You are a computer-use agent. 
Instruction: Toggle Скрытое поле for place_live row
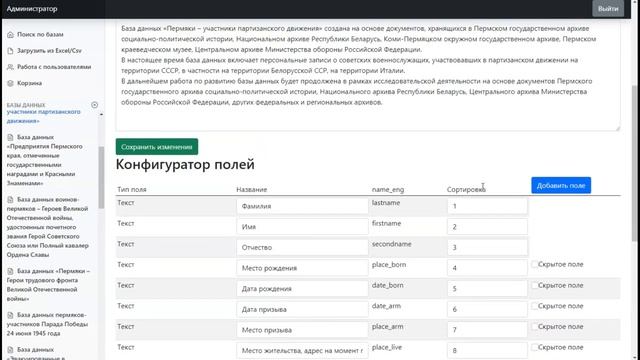[534, 347]
